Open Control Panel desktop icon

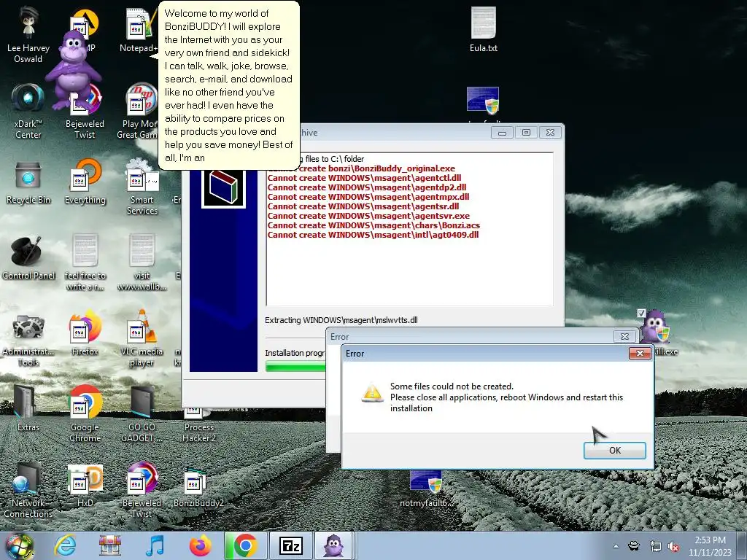[28, 258]
